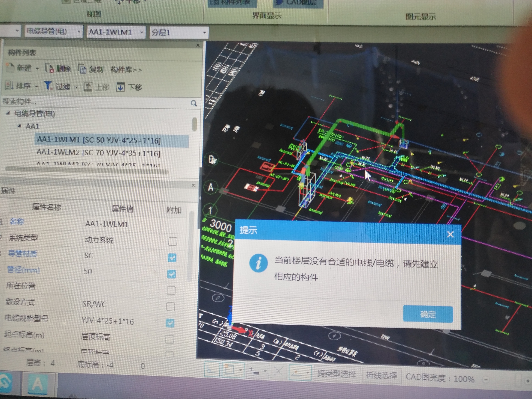Click the 敷设方式 value SR/WC
Screen dimensions: 532x399
(94, 304)
